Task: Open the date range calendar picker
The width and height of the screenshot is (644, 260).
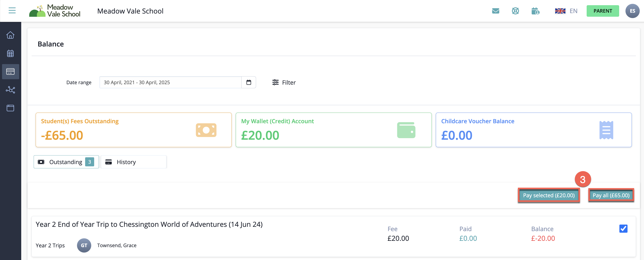Action: tap(248, 82)
